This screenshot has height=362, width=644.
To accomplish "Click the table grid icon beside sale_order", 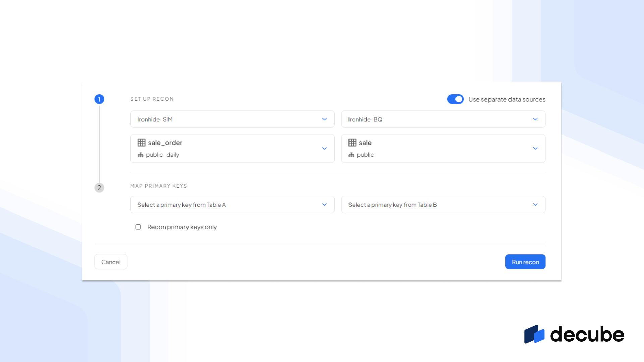I will point(141,143).
